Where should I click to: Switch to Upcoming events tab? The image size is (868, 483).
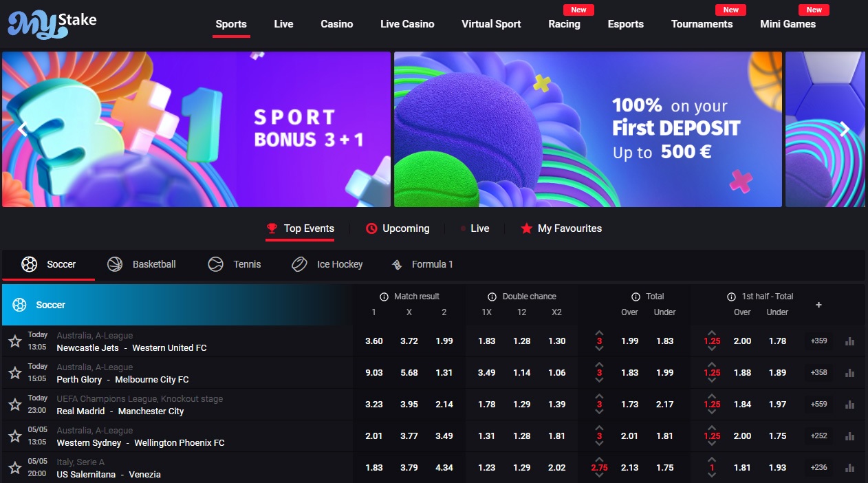398,228
